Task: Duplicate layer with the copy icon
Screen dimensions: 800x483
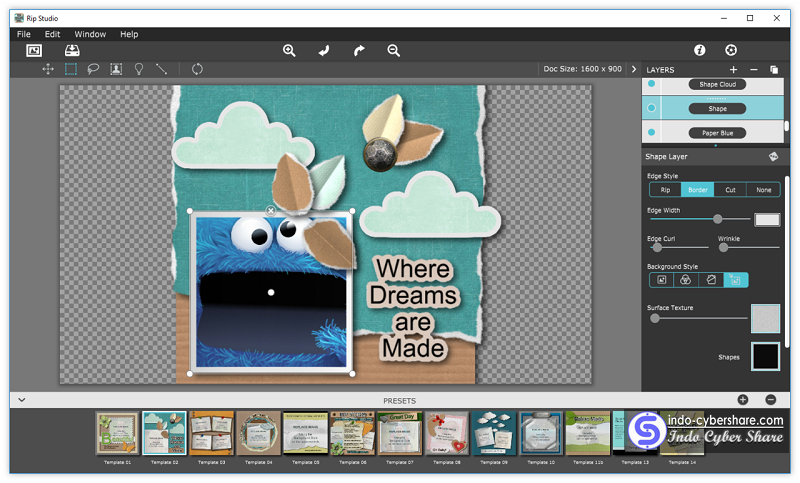Action: pos(774,69)
